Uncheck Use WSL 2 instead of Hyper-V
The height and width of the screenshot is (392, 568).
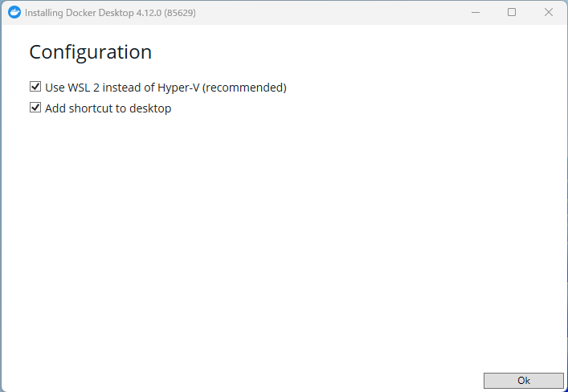[x=35, y=87]
